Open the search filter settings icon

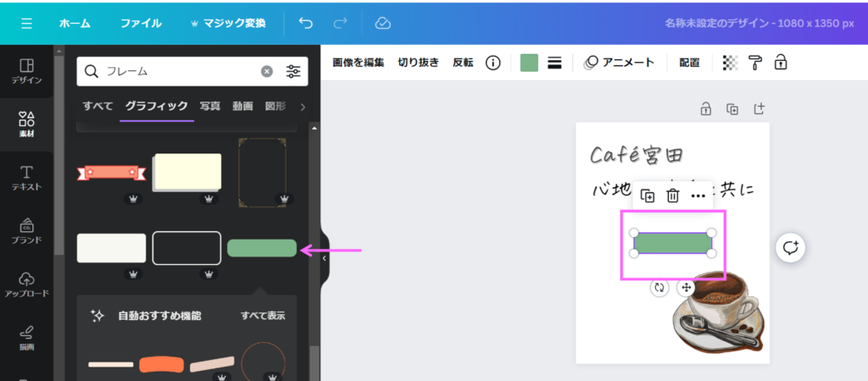[293, 71]
